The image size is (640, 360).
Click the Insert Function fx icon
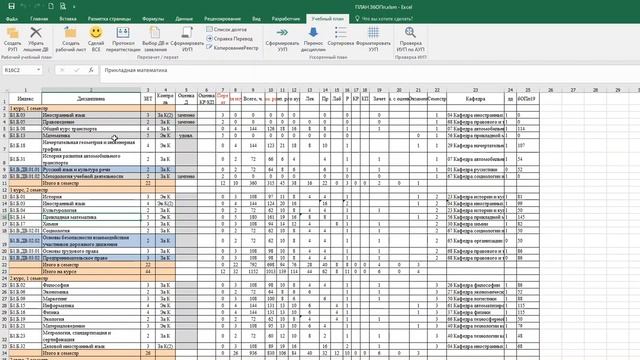coord(91,70)
